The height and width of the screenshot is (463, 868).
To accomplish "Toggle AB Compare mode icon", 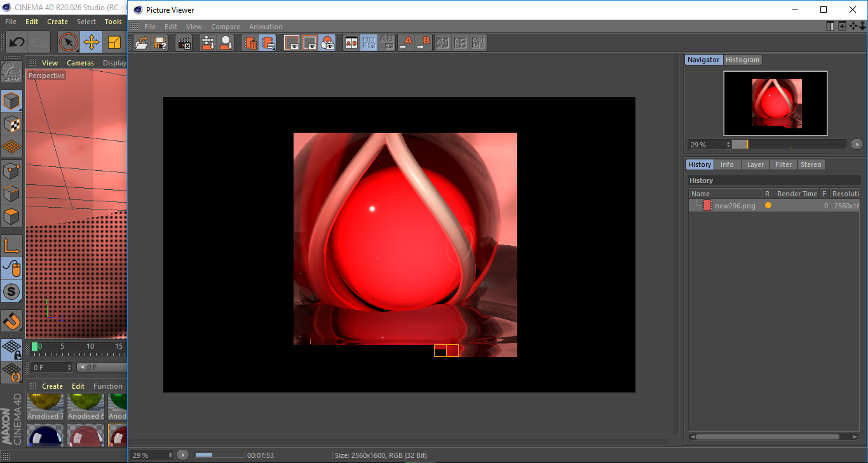I will [351, 43].
